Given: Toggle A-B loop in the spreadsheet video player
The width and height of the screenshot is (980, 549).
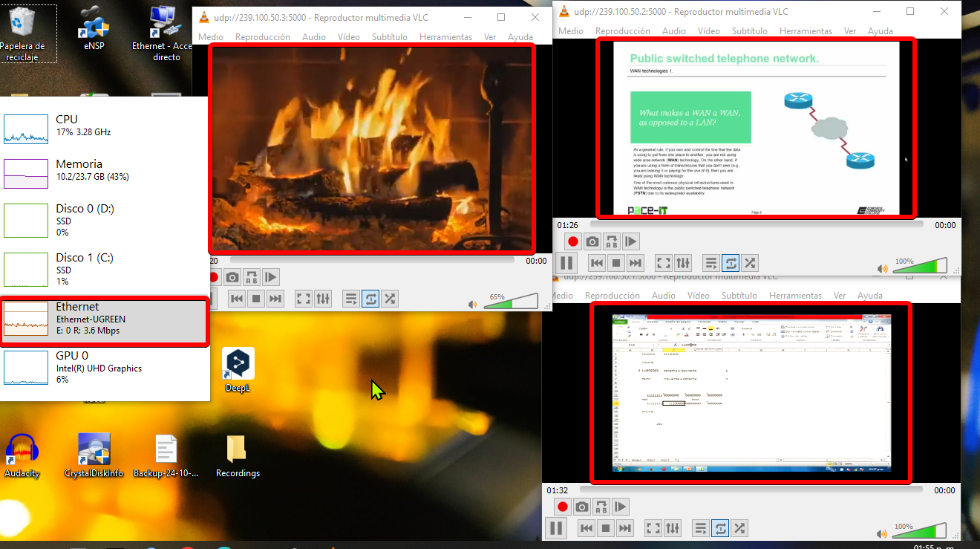Looking at the screenshot, I should click(x=601, y=507).
